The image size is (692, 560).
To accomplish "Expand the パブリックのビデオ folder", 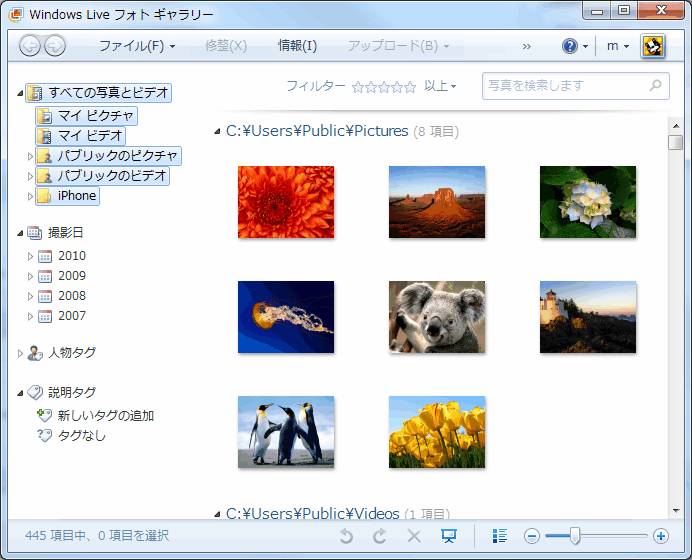I will click(x=30, y=177).
